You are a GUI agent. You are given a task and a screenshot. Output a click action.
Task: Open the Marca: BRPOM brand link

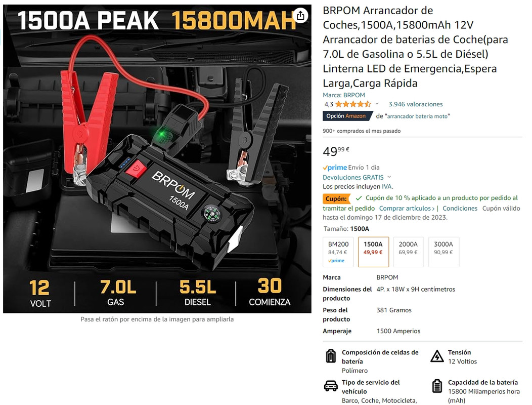(x=344, y=95)
